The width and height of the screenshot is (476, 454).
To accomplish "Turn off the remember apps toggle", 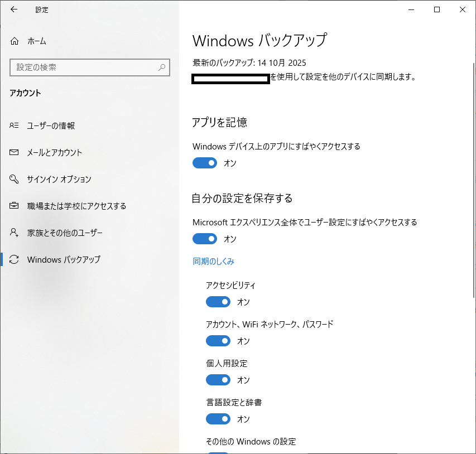I will (x=205, y=163).
